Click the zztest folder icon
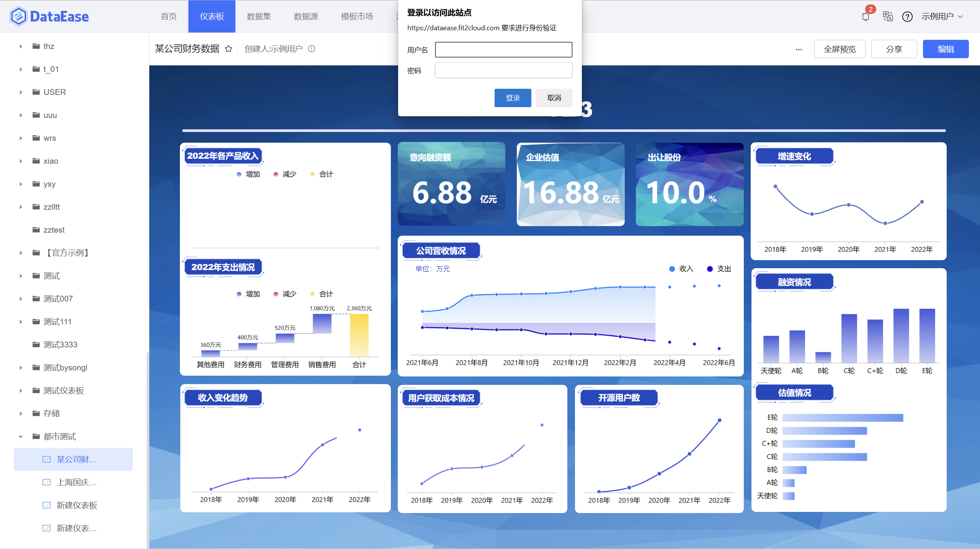Screen dimensions: 980x549 36,230
